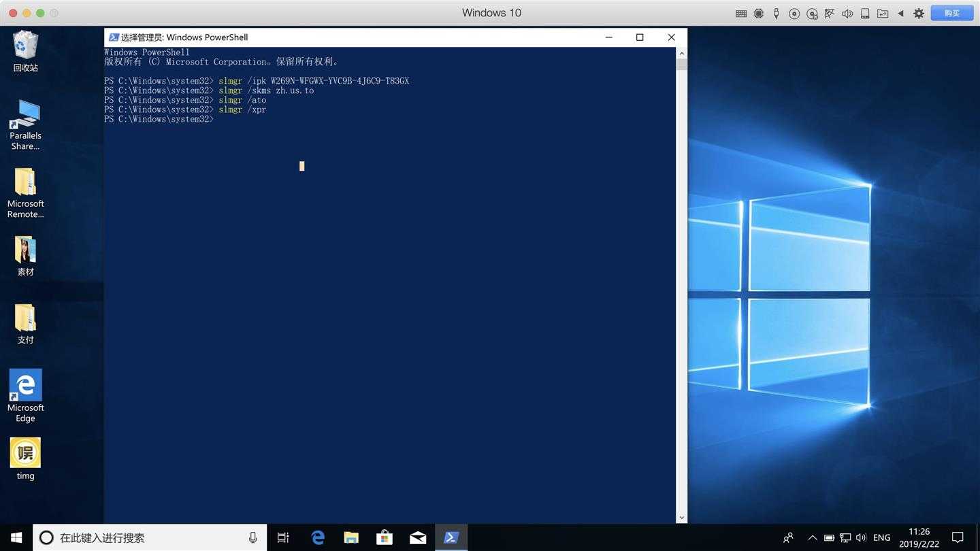Click PowerShell scrollbar down arrow
Screen dimensions: 980x551
click(681, 518)
